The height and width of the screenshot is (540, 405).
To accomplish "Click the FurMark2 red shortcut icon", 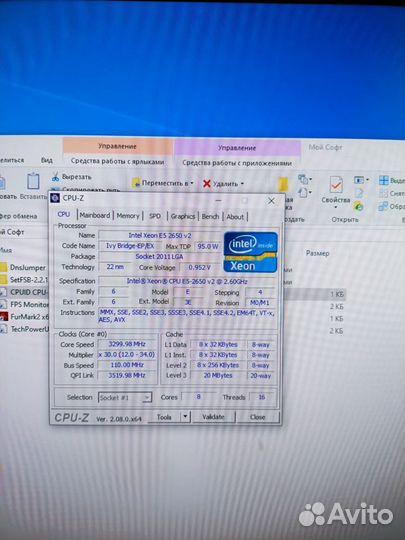I will coord(3,316).
